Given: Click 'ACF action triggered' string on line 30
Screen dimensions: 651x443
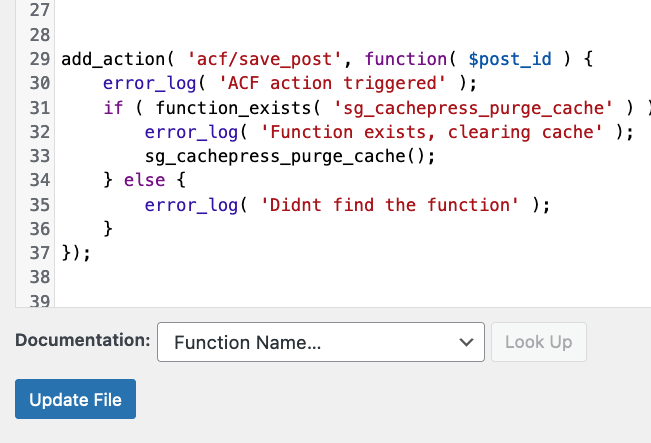Looking at the screenshot, I should (332, 83).
